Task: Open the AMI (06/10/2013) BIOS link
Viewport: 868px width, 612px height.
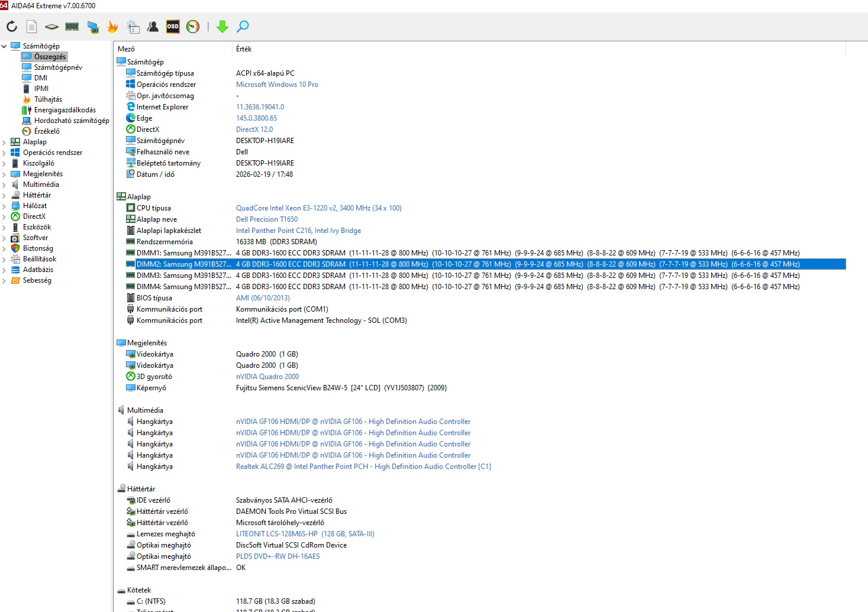Action: pyautogui.click(x=263, y=298)
